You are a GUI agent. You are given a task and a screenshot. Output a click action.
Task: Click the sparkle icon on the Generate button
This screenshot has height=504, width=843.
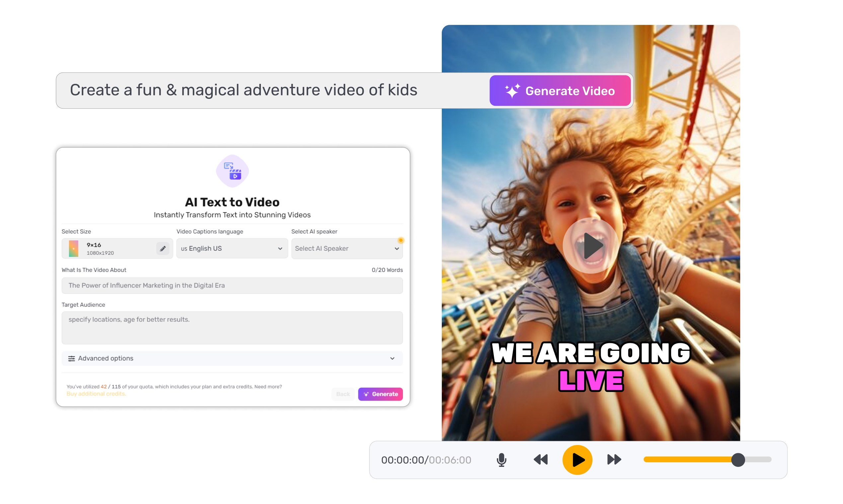pyautogui.click(x=366, y=394)
